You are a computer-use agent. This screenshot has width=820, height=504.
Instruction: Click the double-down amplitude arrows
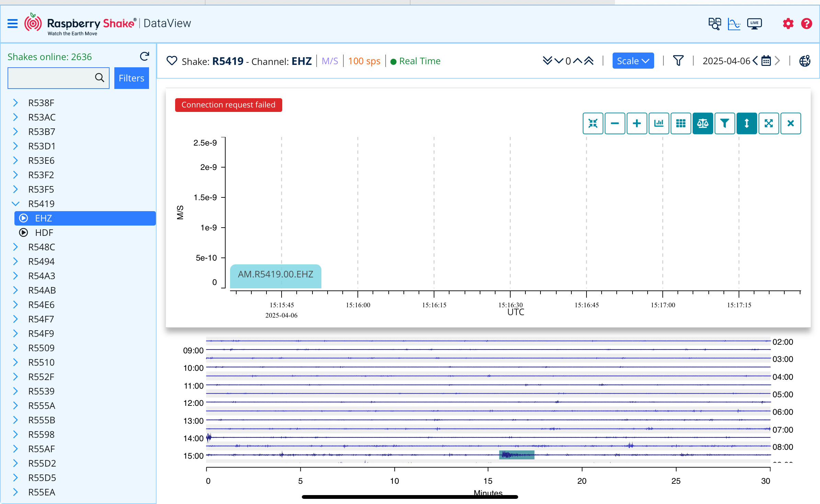(x=547, y=61)
